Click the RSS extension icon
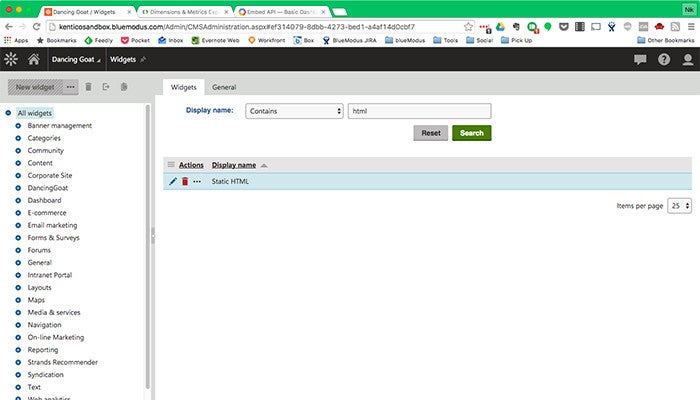 tap(675, 27)
